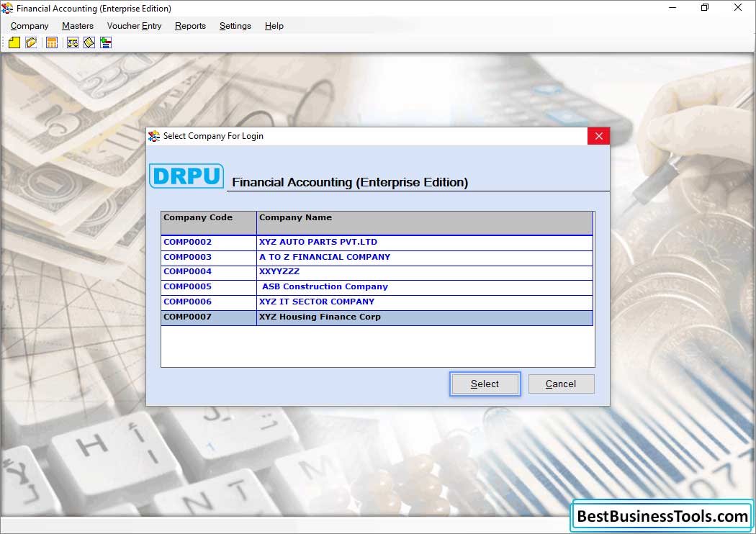
Task: Minimize the Financial Accounting main window
Action: [x=672, y=8]
